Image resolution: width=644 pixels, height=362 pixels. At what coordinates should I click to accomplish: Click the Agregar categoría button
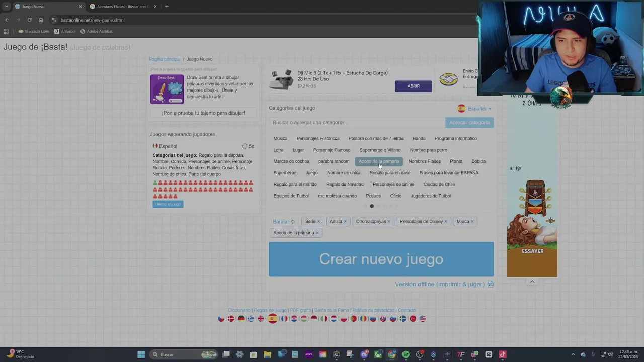pyautogui.click(x=469, y=123)
